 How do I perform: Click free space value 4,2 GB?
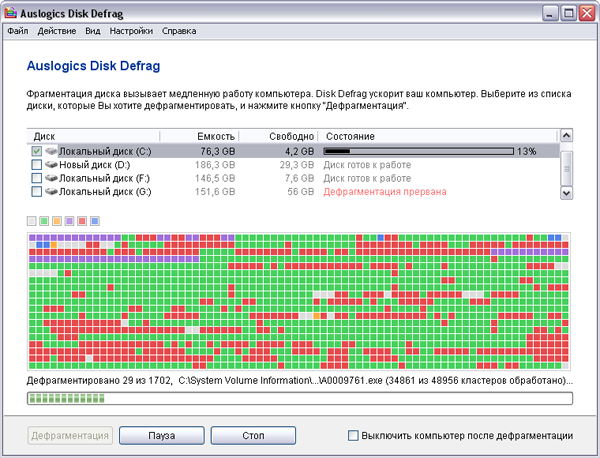click(x=300, y=152)
